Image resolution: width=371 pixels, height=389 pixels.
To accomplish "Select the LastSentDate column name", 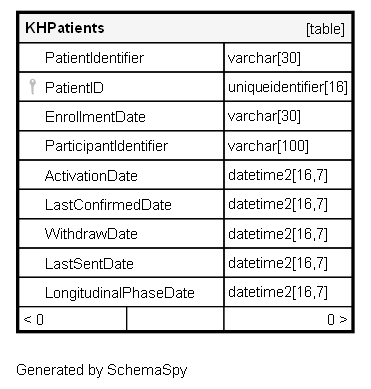I will coord(89,264).
